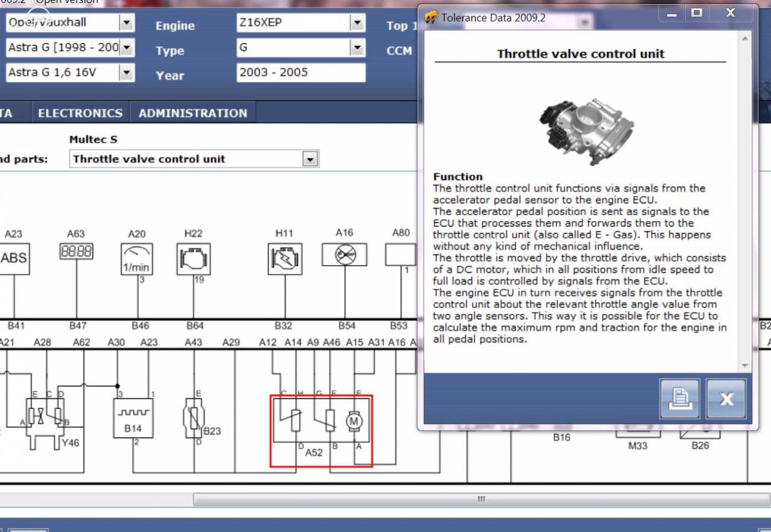This screenshot has height=532, width=771.
Task: Click the print icon in Tolerance Data popup
Action: coord(679,398)
